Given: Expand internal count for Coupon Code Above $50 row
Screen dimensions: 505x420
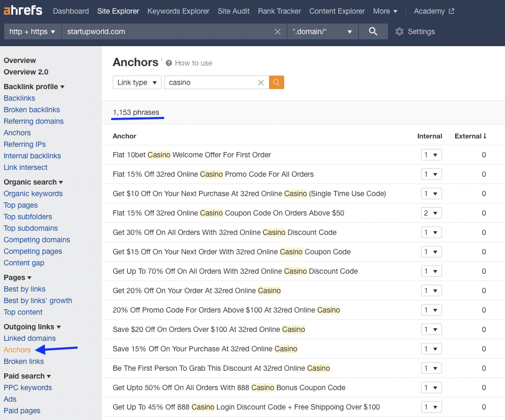Looking at the screenshot, I should tap(431, 213).
